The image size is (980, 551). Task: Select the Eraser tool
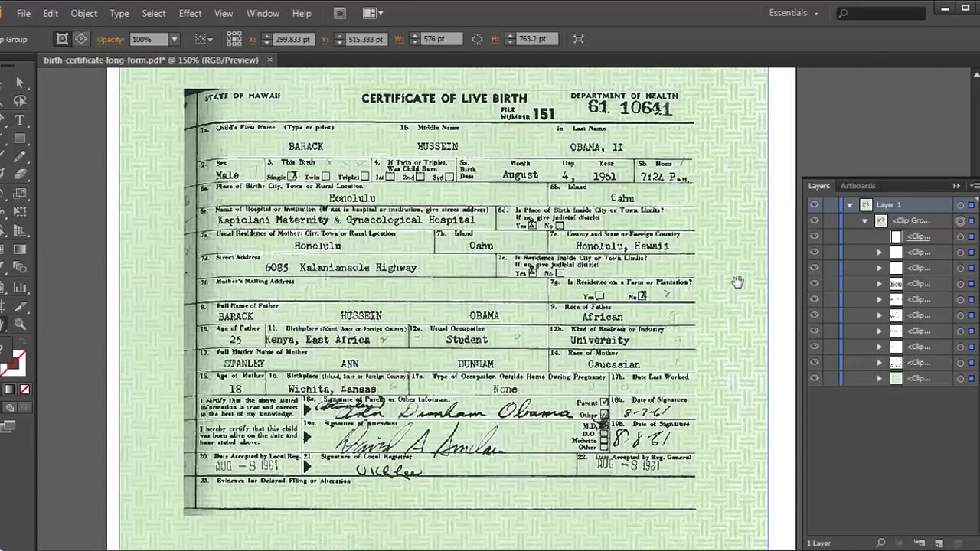click(x=20, y=175)
